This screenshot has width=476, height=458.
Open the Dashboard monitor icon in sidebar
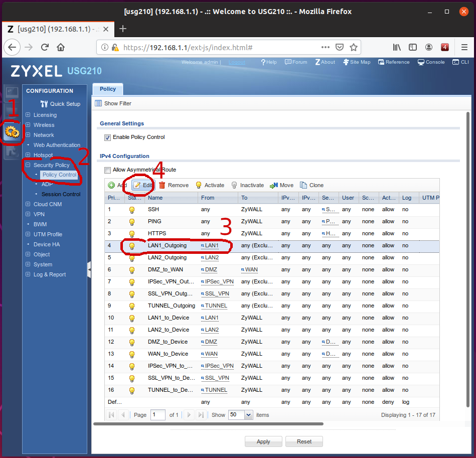tap(12, 92)
